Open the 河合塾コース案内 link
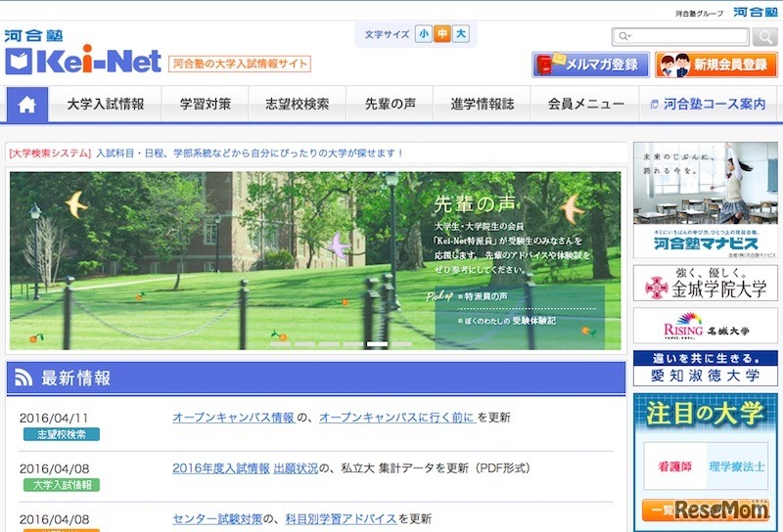The width and height of the screenshot is (783, 532). (x=708, y=105)
